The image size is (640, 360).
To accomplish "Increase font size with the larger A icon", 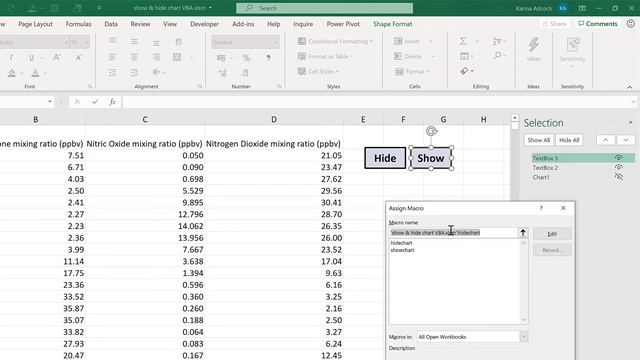I will coord(56,58).
